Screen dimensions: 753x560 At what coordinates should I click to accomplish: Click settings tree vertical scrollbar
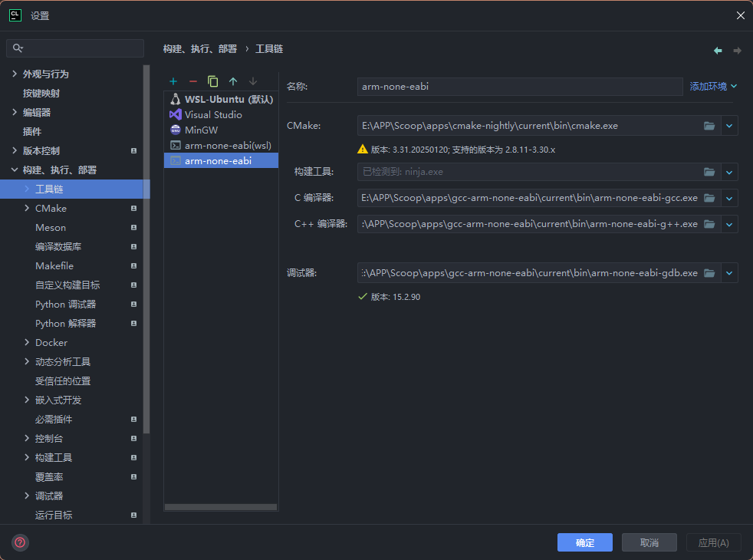(x=146, y=249)
